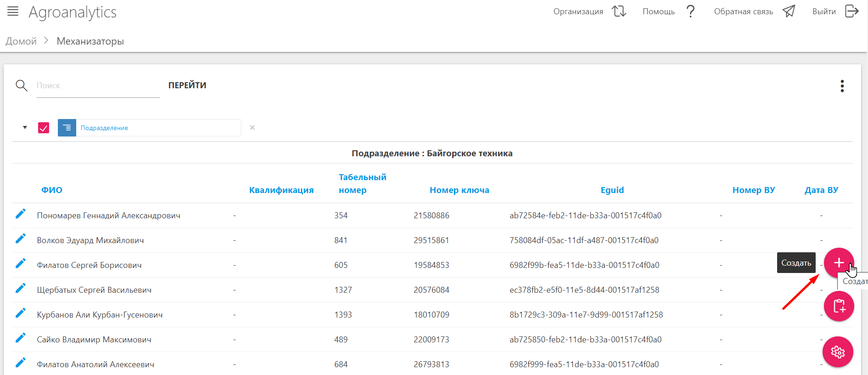The image size is (868, 375).
Task: Edit Пономарев Геннадий Александрович row pencil
Action: [21, 214]
